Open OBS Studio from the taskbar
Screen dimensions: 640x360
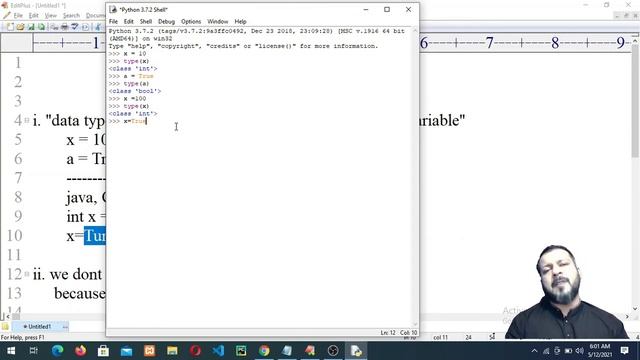coord(333,351)
